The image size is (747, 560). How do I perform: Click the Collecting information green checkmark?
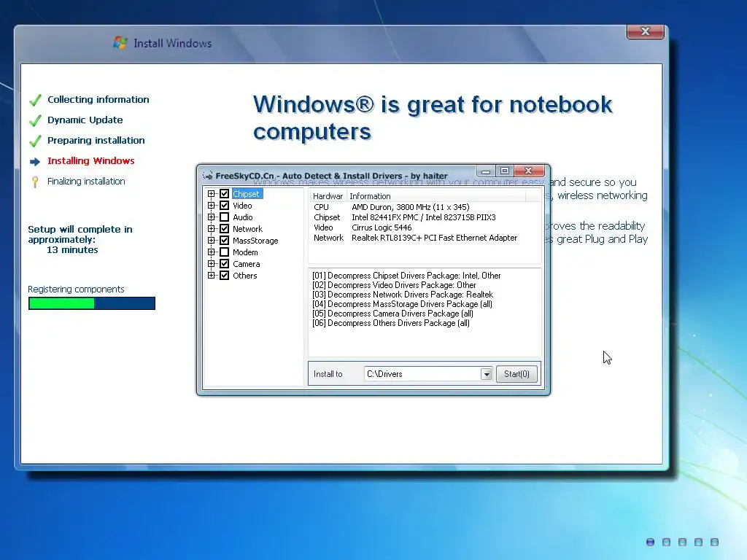tap(35, 100)
